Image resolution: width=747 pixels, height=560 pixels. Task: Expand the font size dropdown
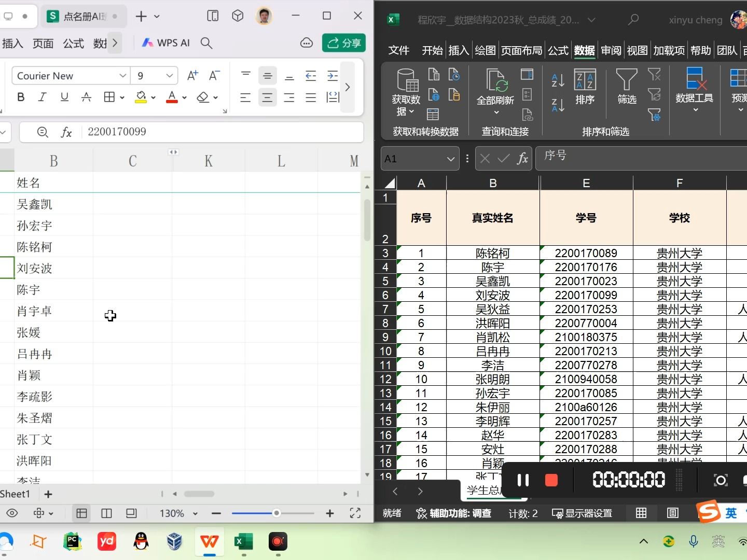coord(170,76)
